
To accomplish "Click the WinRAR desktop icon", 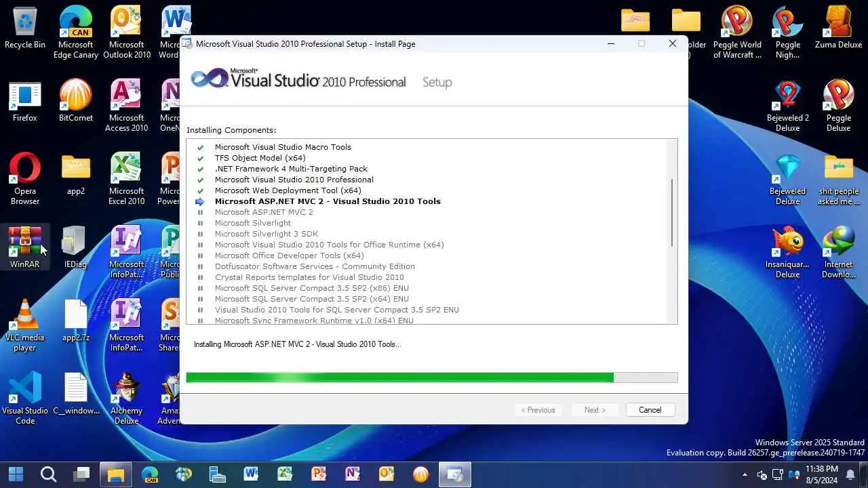I will tap(25, 247).
